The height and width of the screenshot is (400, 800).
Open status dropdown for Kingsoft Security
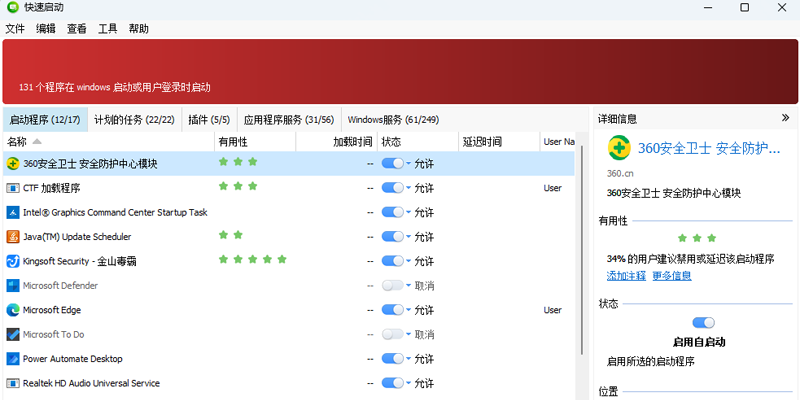point(409,261)
